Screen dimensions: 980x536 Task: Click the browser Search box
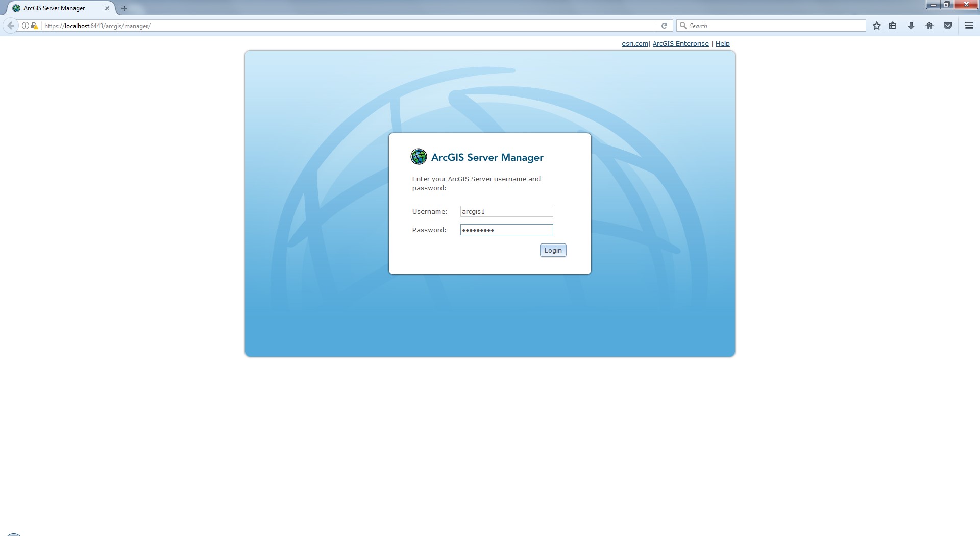coord(771,26)
